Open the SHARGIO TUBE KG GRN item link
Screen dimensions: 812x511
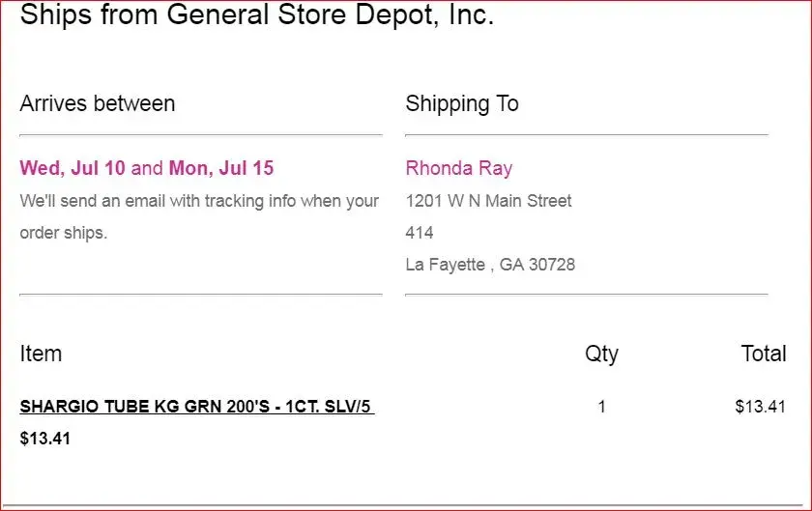pyautogui.click(x=196, y=407)
